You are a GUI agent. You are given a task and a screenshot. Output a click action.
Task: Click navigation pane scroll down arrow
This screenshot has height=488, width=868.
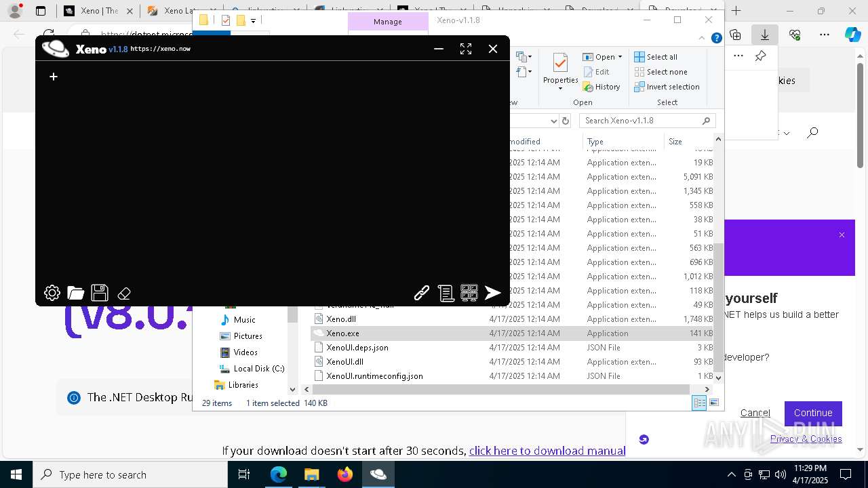click(x=292, y=389)
